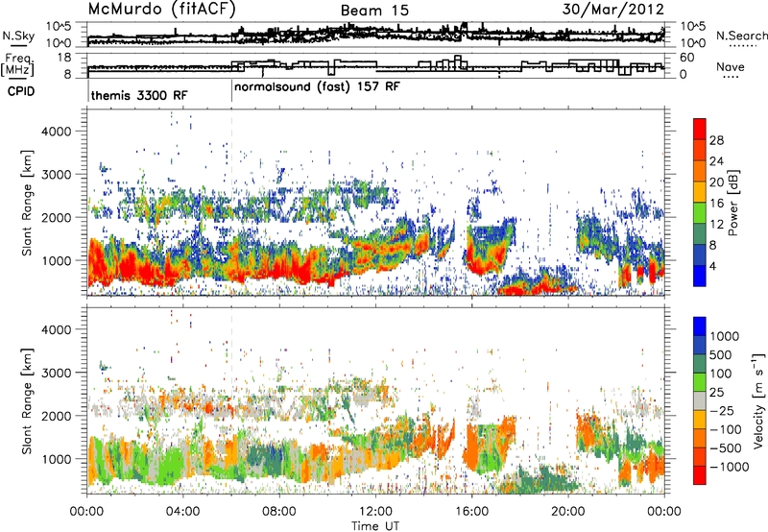Click the 'Beam 15' heading
The height and width of the screenshot is (532, 768).
(374, 11)
